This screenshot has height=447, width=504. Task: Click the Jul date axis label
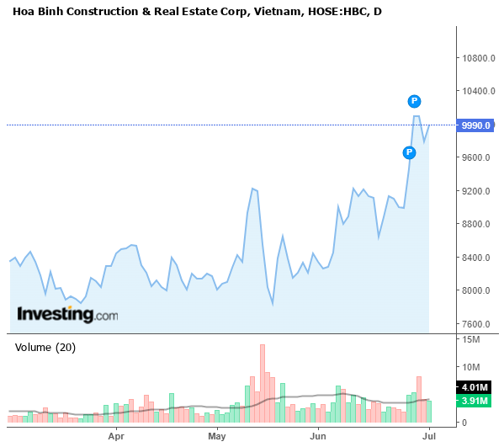[429, 436]
